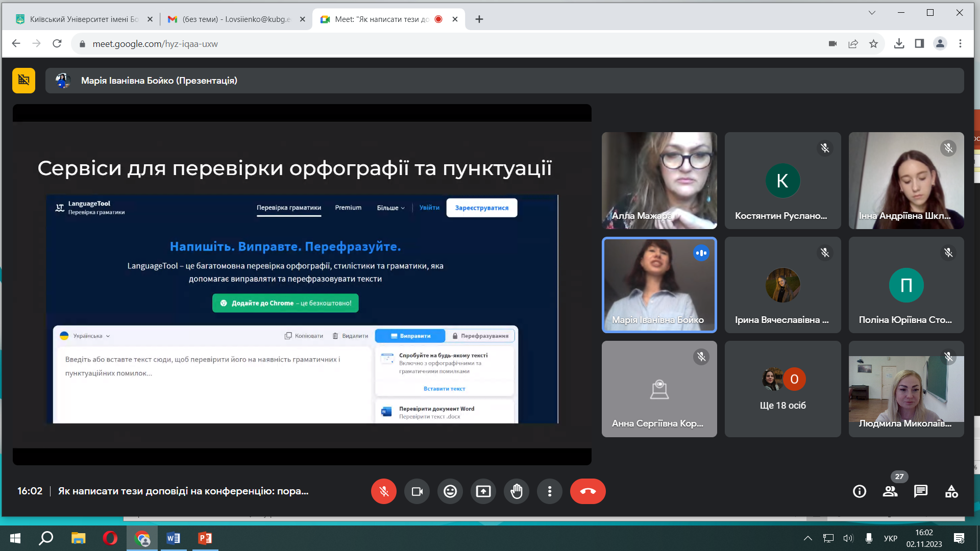
Task: Open the chat panel
Action: coord(921,491)
